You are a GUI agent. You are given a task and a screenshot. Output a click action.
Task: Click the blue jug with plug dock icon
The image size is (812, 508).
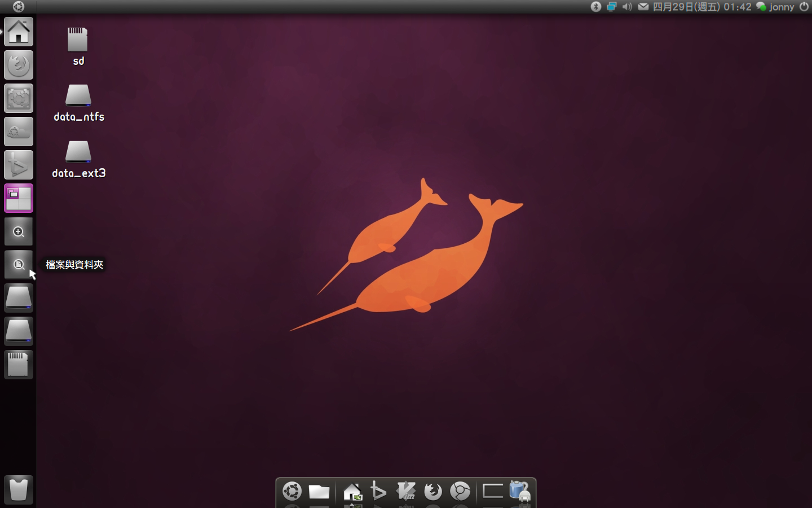pos(520,491)
